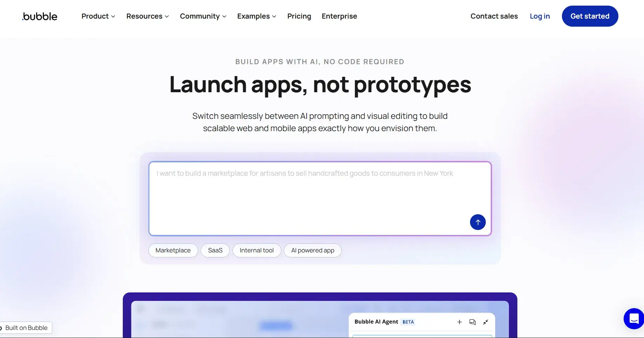Viewport: 644px width, 338px height.
Task: Click the plus icon in Bubble AI Agent panel
Action: (459, 322)
